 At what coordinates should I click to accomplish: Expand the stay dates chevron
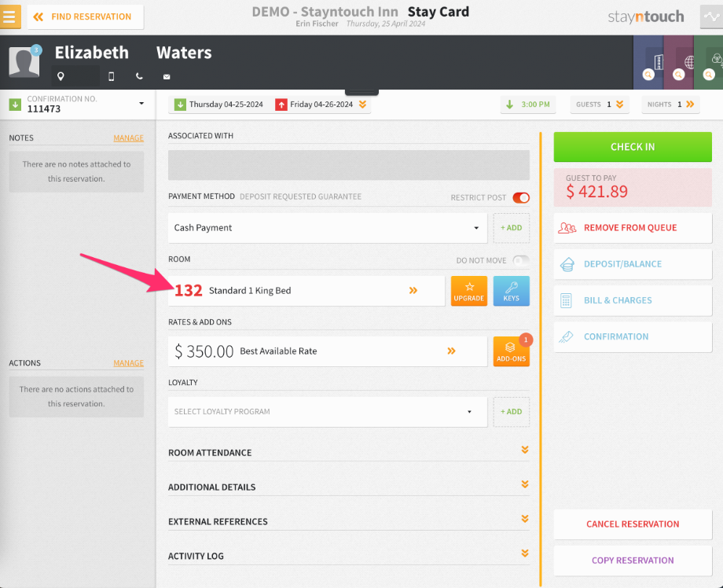(363, 105)
